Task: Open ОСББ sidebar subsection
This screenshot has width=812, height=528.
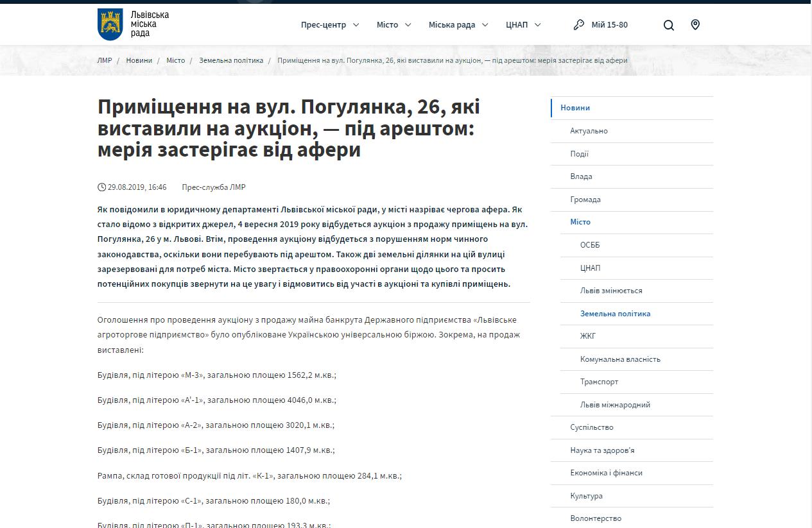Action: [590, 245]
